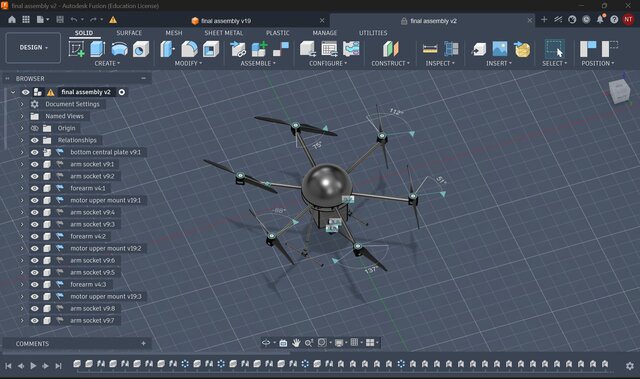Click the Insert Canvas image icon
The height and width of the screenshot is (379, 640).
[x=500, y=49]
